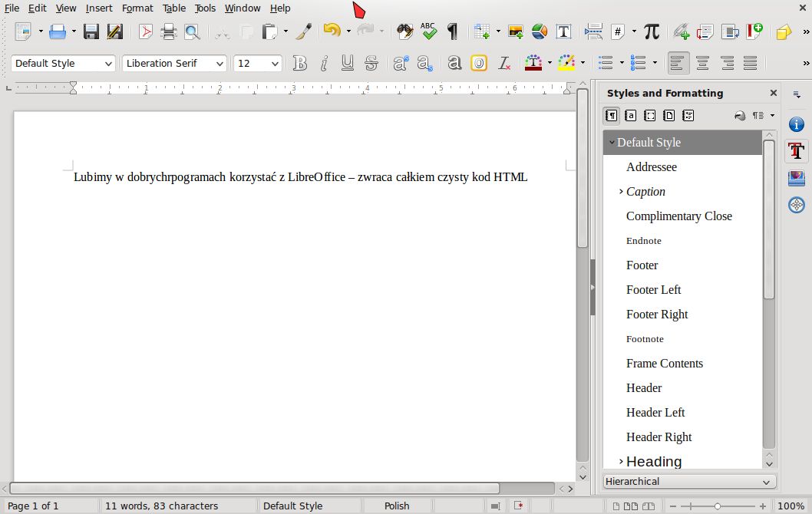Clear direct formatting
The image size is (812, 514).
coord(504,63)
